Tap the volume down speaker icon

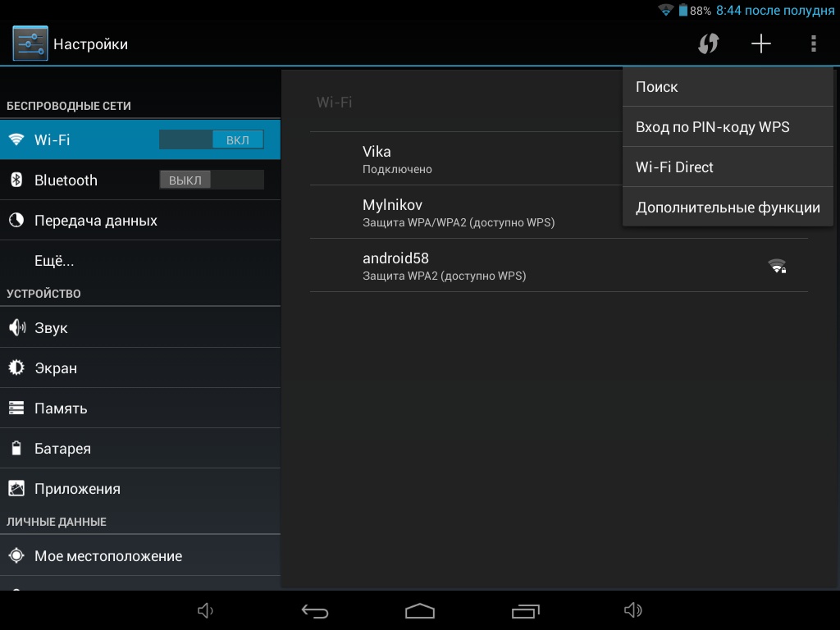point(206,611)
